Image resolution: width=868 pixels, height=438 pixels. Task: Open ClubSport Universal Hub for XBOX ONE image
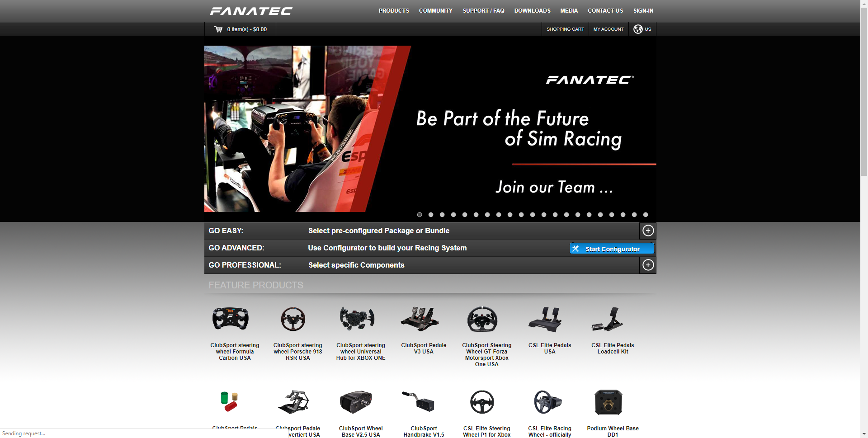(357, 319)
